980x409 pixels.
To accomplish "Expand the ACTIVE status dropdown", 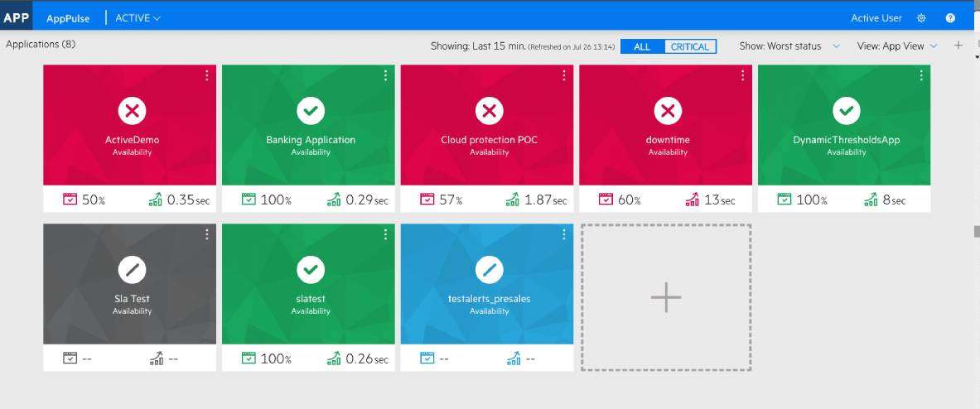I will pos(138,18).
